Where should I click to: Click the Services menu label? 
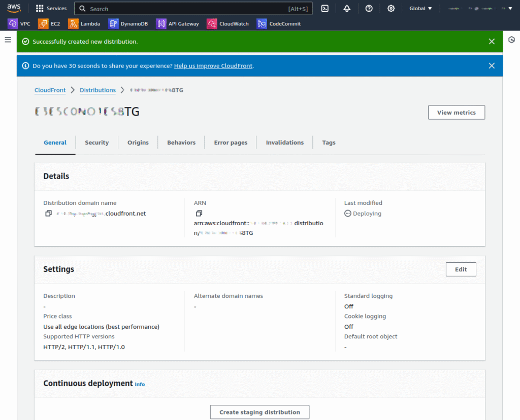click(x=57, y=9)
